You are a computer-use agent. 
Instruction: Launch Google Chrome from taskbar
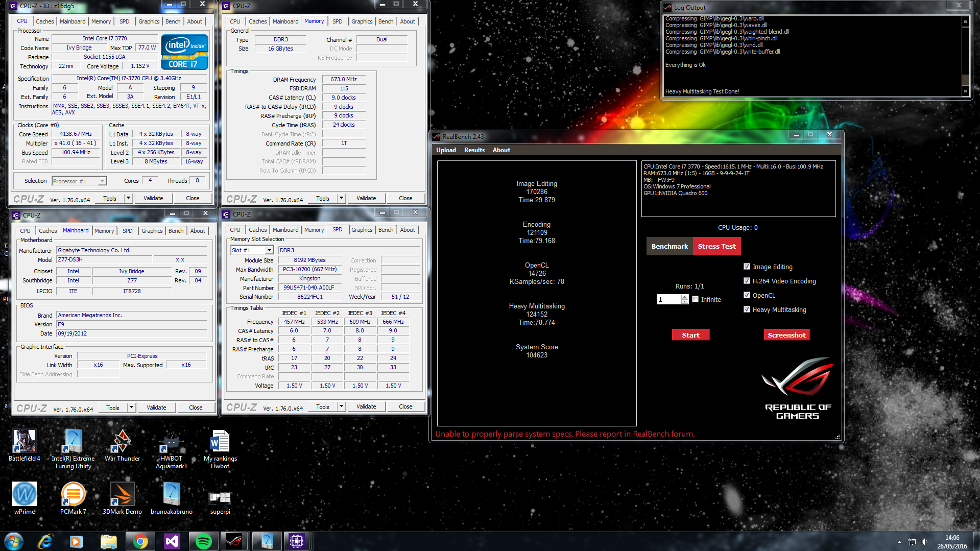(140, 541)
